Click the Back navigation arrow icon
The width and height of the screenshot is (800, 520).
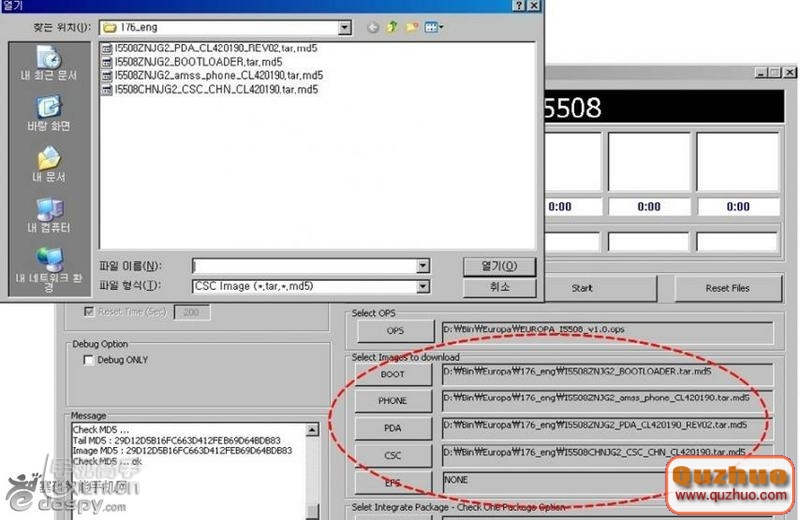coord(373,28)
